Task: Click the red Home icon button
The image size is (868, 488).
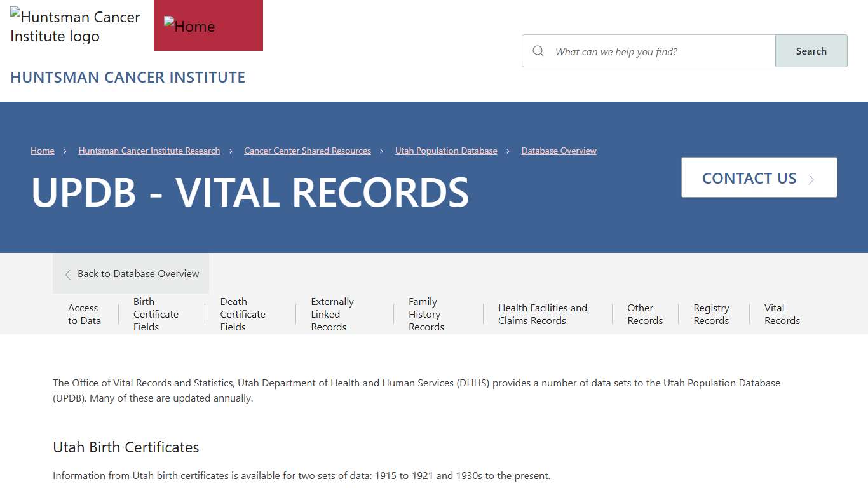Action: click(x=208, y=25)
